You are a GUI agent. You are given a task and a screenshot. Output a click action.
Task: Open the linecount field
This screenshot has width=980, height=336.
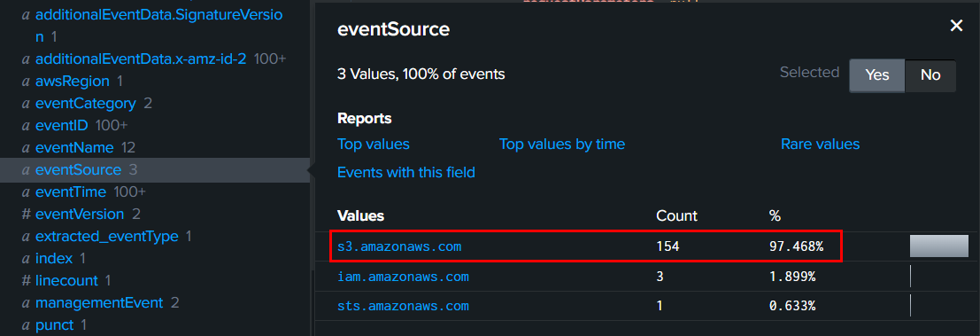tap(67, 280)
